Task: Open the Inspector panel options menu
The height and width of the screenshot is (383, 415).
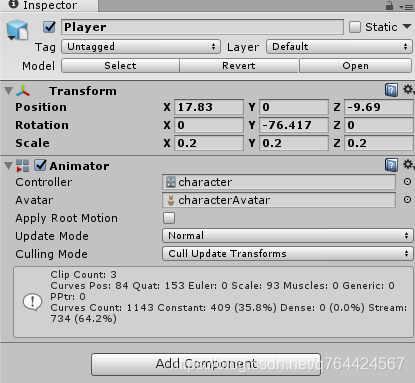Action: click(x=406, y=7)
